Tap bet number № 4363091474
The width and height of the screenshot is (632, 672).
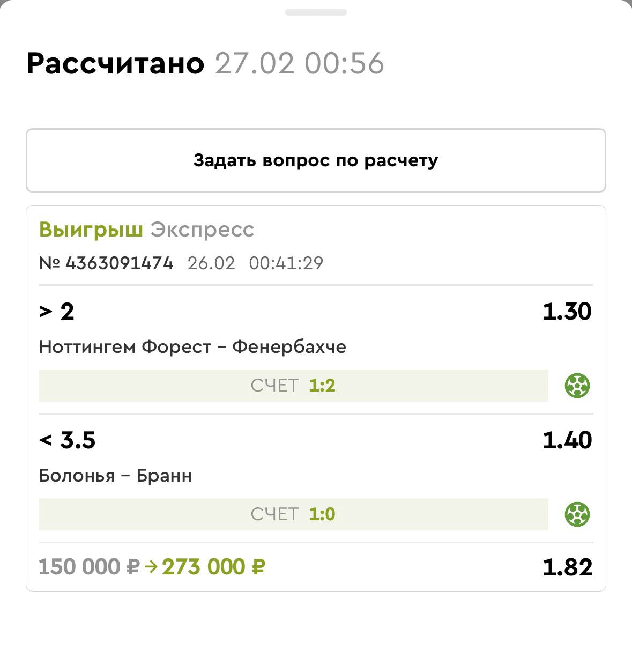pos(106,263)
